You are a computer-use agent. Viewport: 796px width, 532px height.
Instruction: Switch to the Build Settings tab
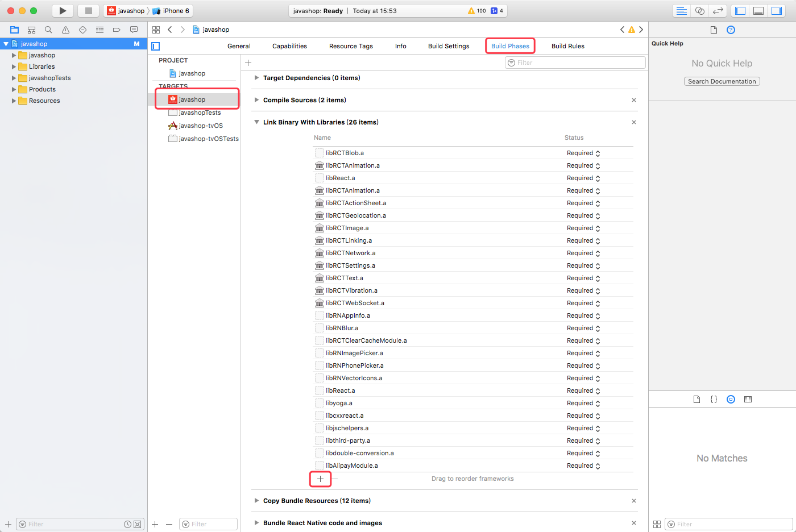coord(449,46)
